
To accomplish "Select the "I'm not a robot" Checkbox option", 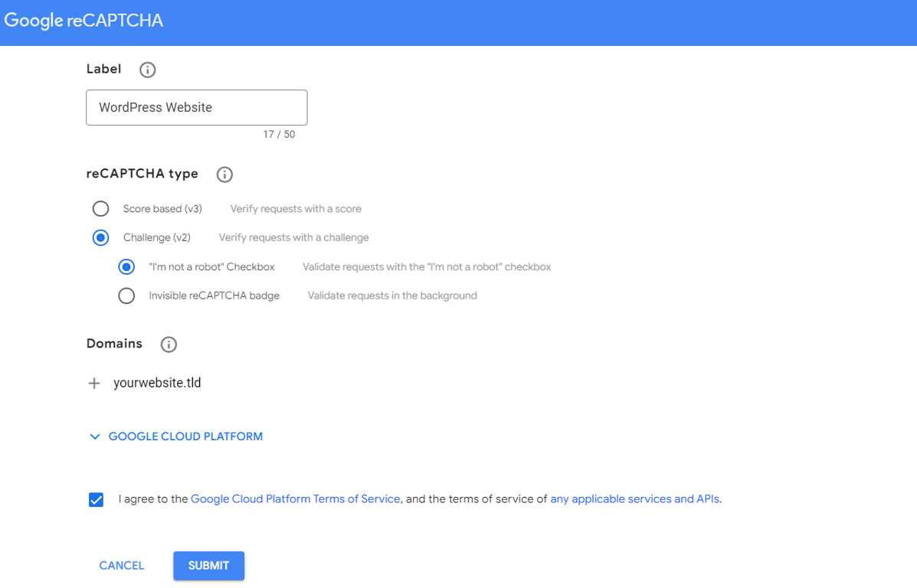I will click(x=126, y=266).
